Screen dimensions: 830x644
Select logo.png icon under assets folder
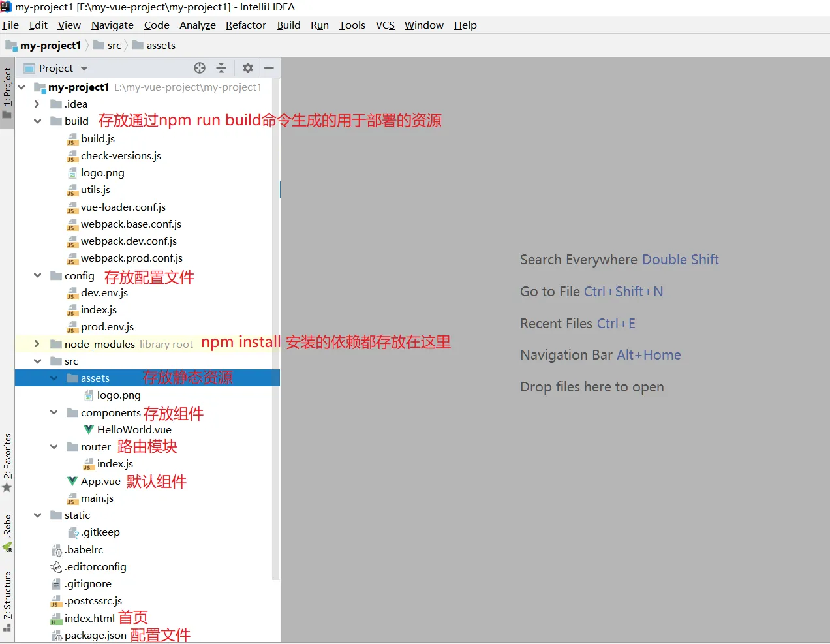coord(89,395)
